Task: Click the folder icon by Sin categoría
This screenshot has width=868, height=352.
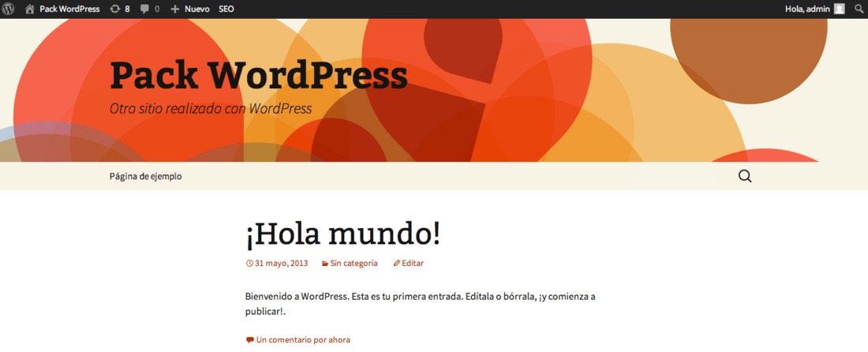Action: pos(325,264)
